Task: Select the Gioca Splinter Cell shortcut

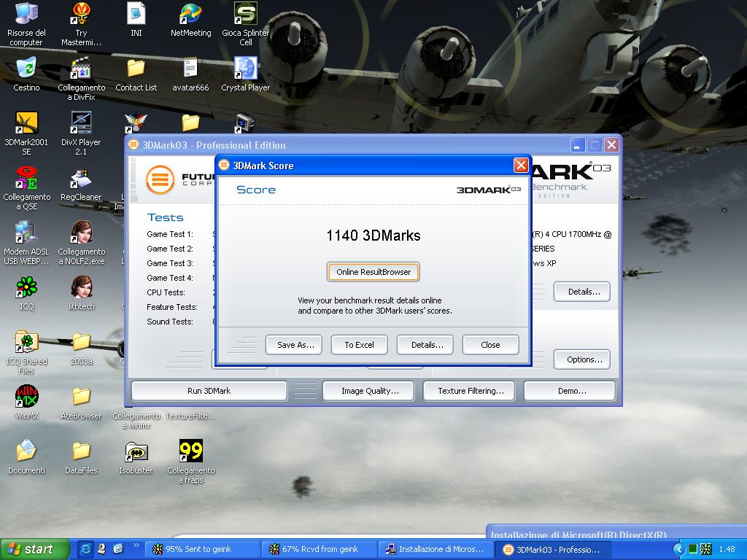Action: point(245,24)
